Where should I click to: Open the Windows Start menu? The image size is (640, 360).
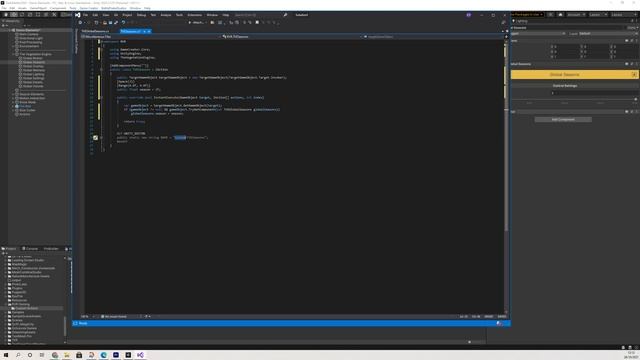point(6,355)
